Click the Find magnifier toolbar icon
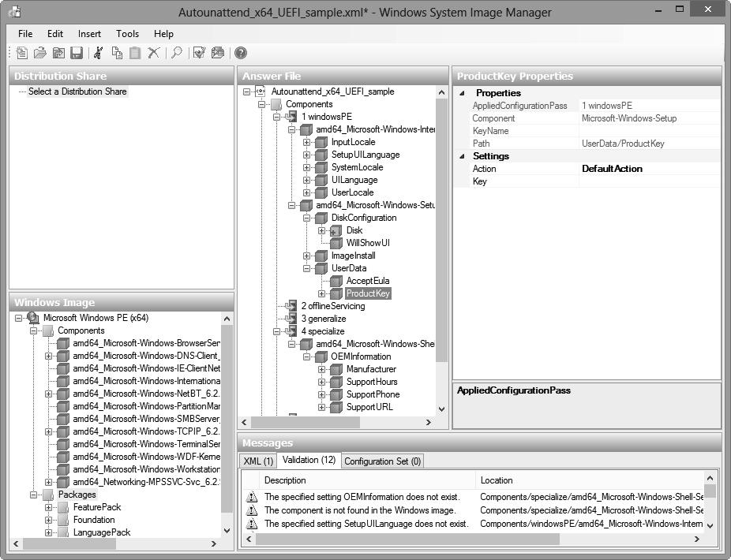The height and width of the screenshot is (560, 731). pyautogui.click(x=176, y=53)
